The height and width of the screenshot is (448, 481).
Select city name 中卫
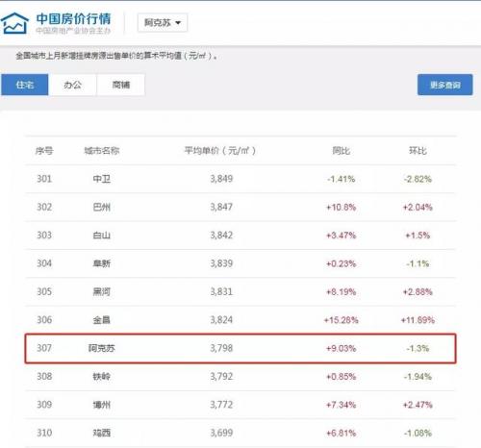[x=102, y=179]
